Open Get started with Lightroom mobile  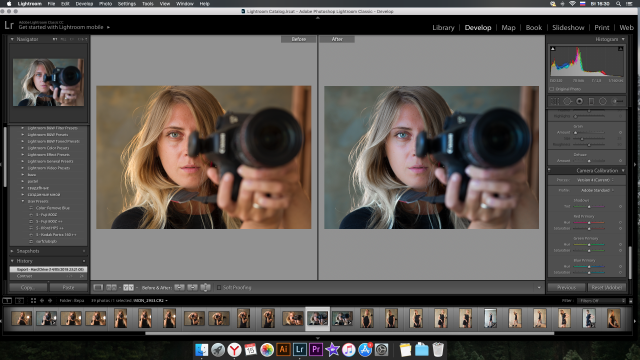click(x=64, y=27)
